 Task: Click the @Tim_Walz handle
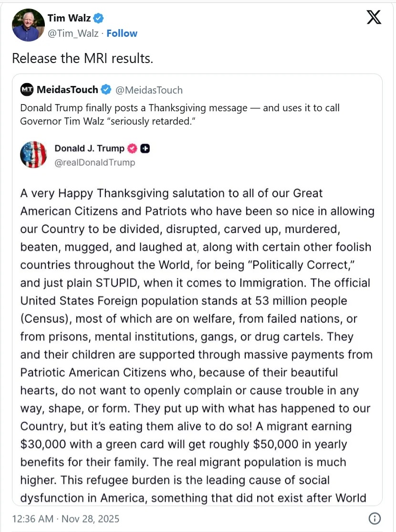tap(73, 33)
